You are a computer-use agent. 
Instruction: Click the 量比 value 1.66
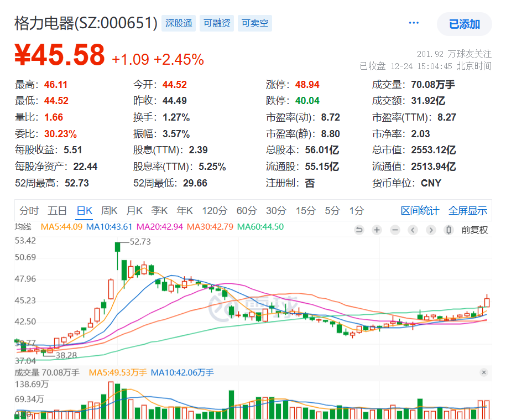coord(54,117)
